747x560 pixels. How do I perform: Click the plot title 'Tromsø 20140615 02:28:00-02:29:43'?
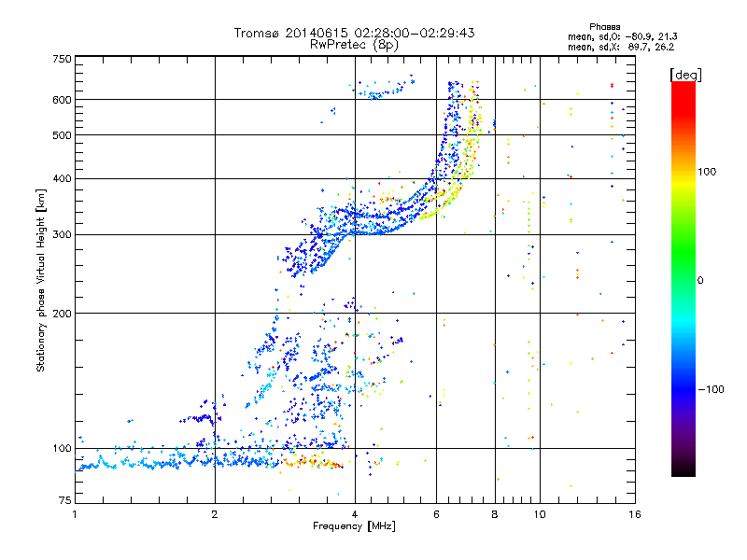(x=354, y=33)
